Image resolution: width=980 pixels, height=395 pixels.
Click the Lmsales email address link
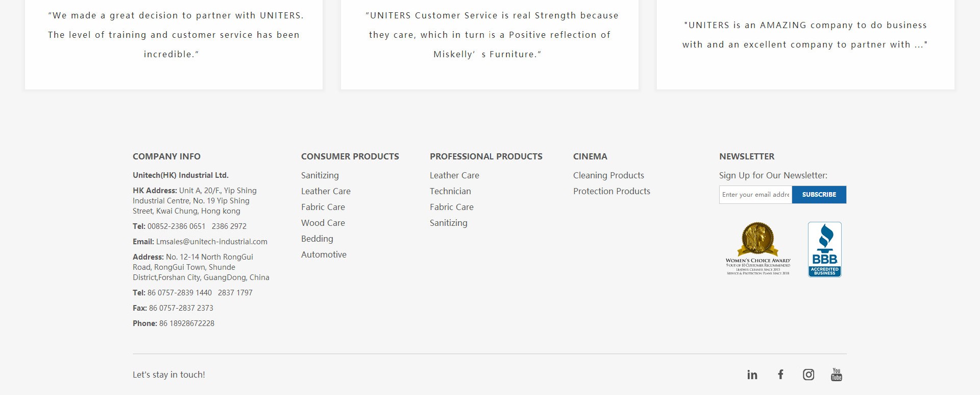[x=211, y=242]
